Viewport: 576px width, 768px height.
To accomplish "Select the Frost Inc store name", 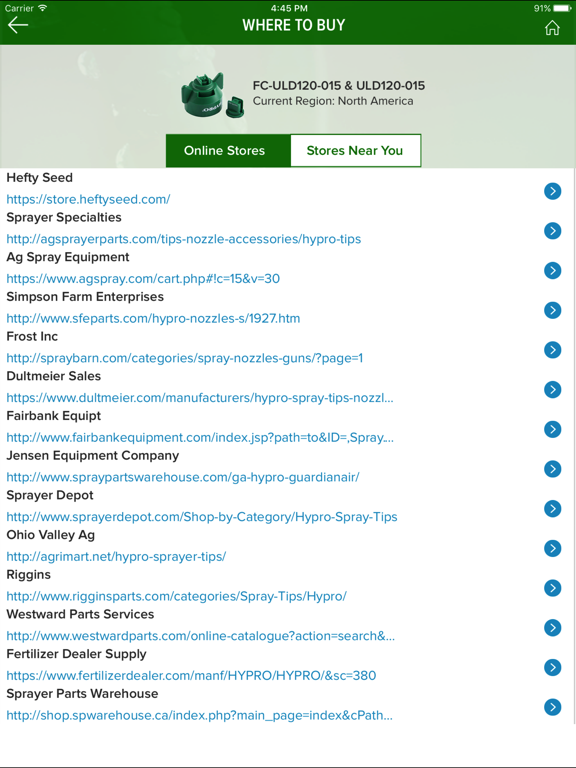I will click(x=32, y=336).
